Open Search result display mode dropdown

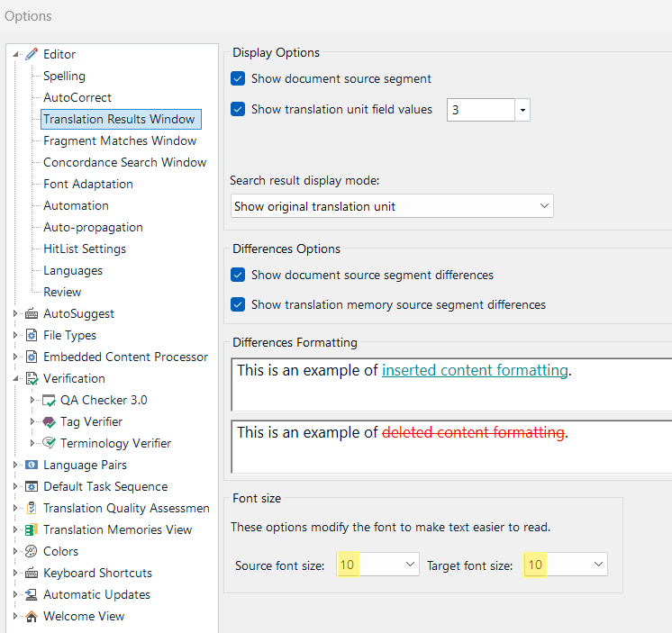pos(392,206)
